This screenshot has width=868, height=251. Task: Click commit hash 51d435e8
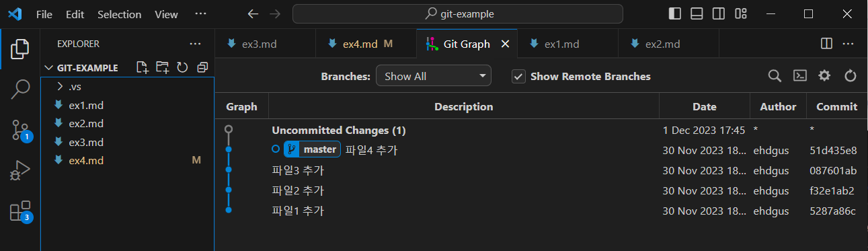pyautogui.click(x=833, y=150)
